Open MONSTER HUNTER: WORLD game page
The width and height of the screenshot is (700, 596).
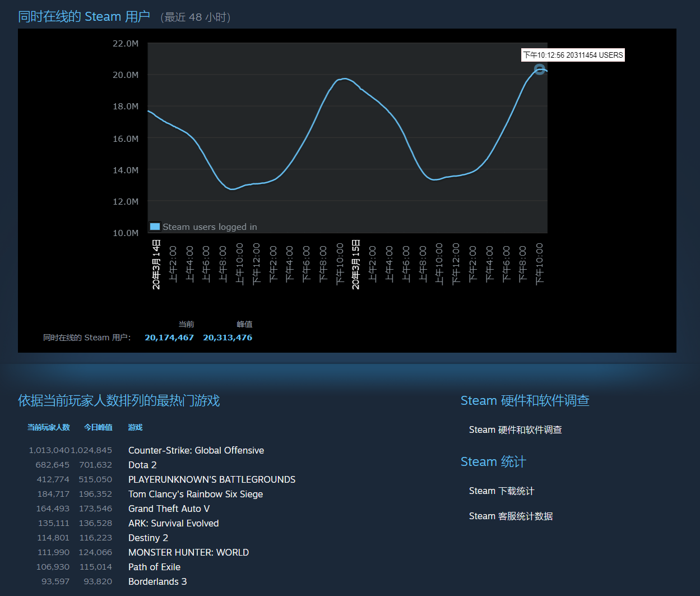pos(188,552)
